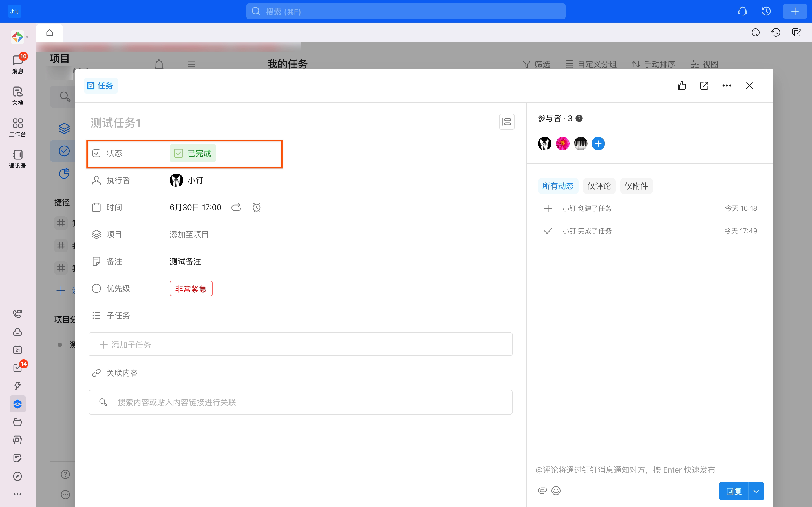Like the task with thumbs-up icon

681,86
